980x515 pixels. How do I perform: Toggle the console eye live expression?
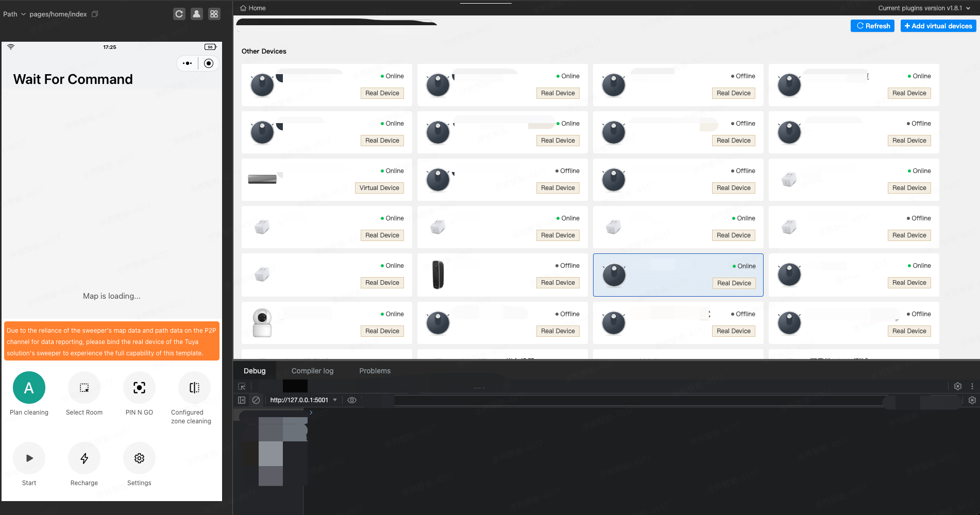[x=352, y=400]
